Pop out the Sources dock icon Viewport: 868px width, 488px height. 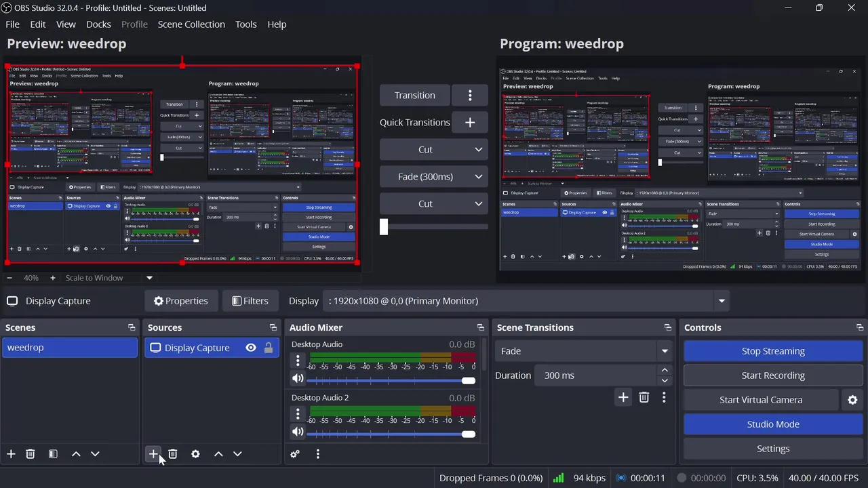pos(273,327)
